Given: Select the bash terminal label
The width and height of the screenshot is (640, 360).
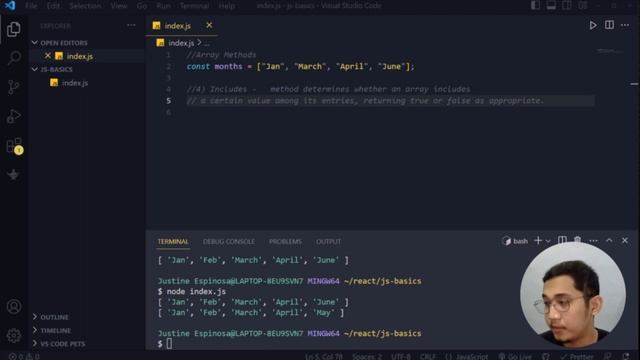Looking at the screenshot, I should click(515, 241).
